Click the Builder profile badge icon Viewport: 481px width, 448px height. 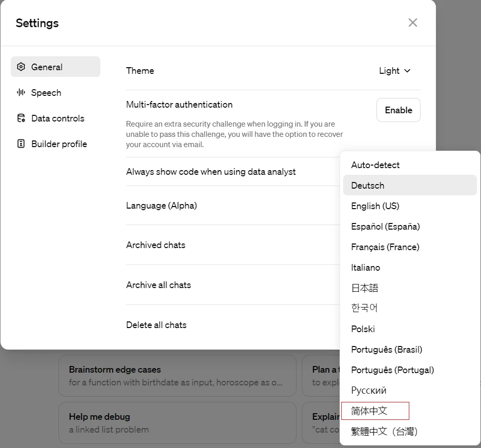click(21, 144)
